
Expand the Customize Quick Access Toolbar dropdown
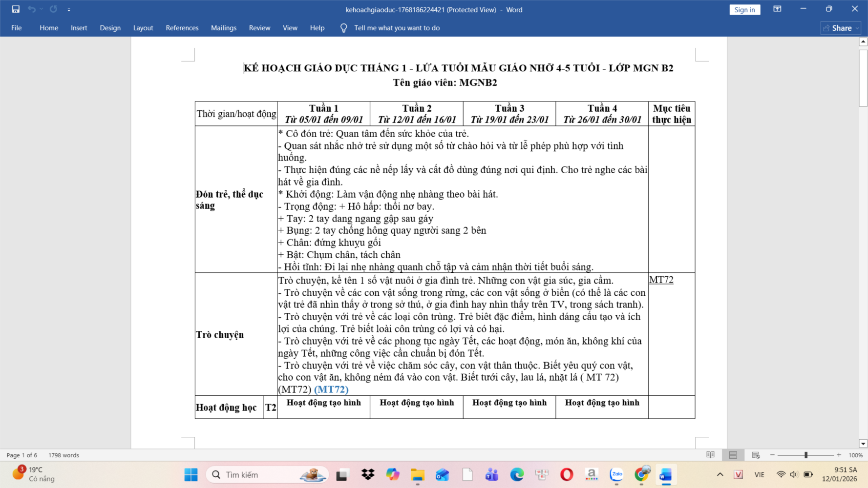(69, 10)
